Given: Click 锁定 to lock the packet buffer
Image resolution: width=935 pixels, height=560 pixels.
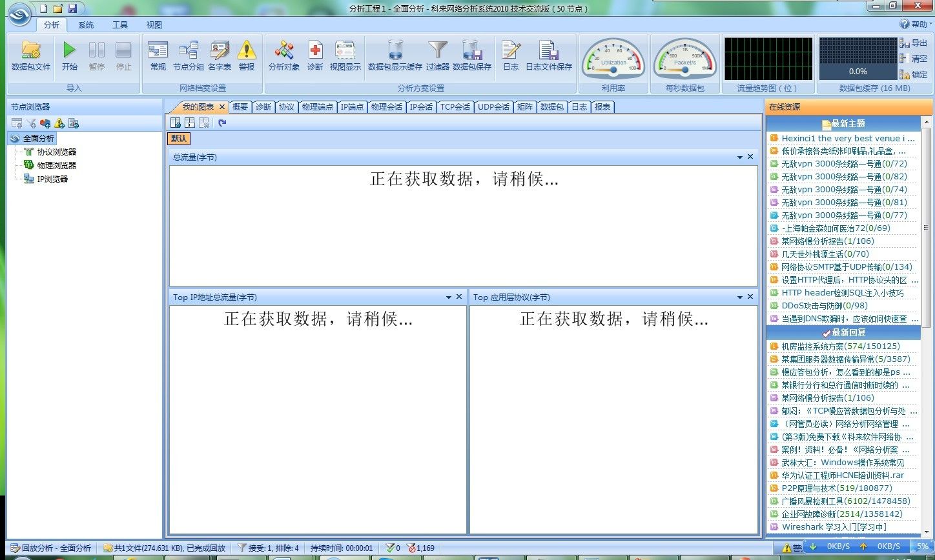Looking at the screenshot, I should (914, 75).
